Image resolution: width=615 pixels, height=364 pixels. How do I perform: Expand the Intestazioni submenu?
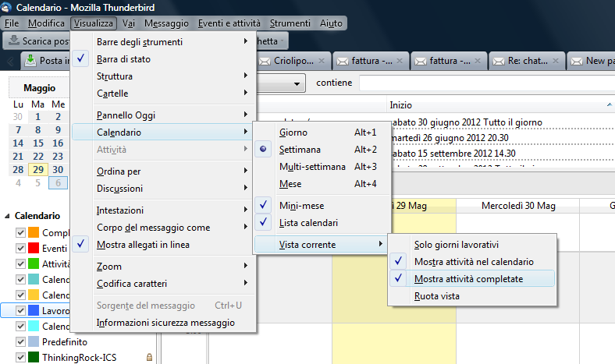pyautogui.click(x=163, y=210)
